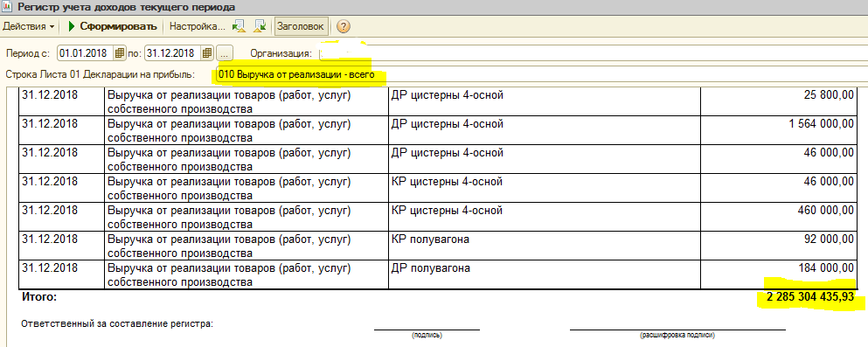Toggle the Заголовок button
Image resolution: width=868 pixels, height=347 pixels.
click(302, 26)
